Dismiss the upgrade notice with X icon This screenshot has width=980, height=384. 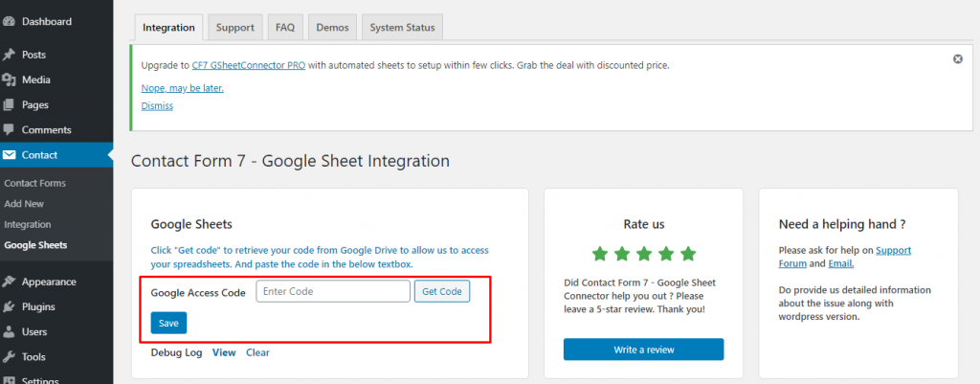coord(957,58)
